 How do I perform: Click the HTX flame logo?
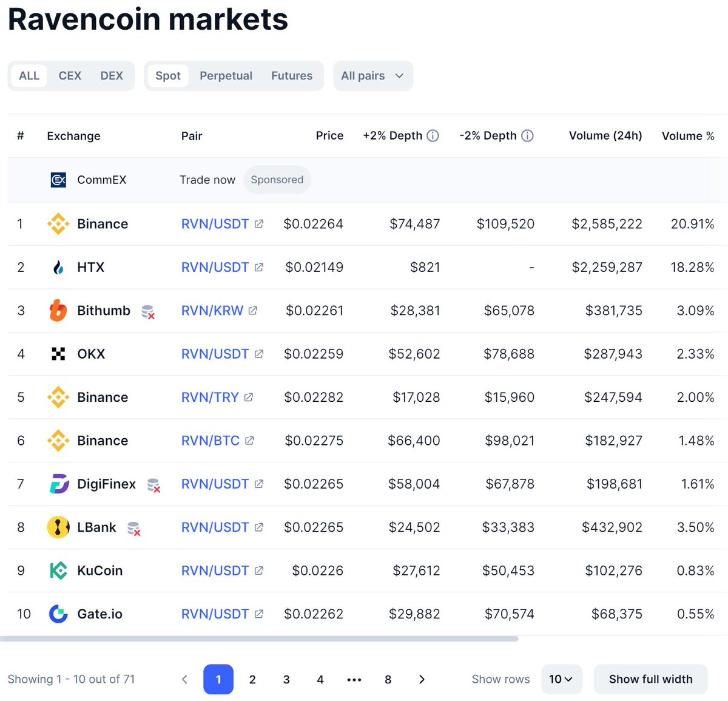(58, 267)
